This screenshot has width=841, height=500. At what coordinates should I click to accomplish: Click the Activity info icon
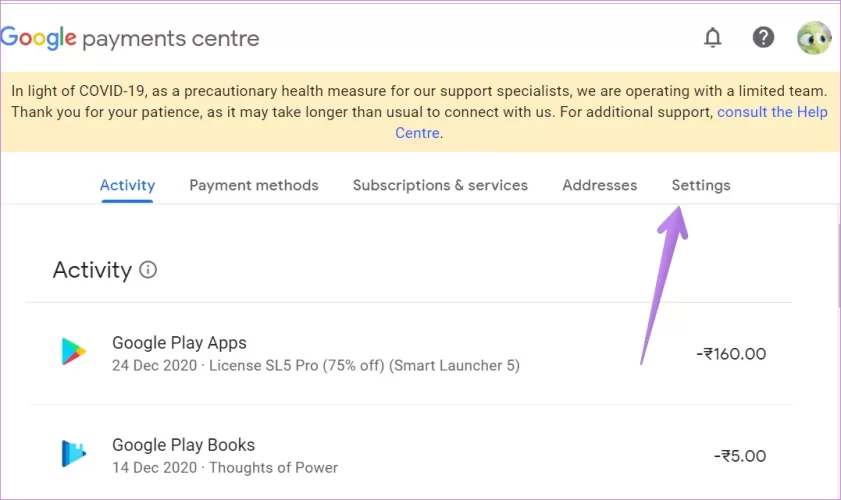tap(148, 270)
